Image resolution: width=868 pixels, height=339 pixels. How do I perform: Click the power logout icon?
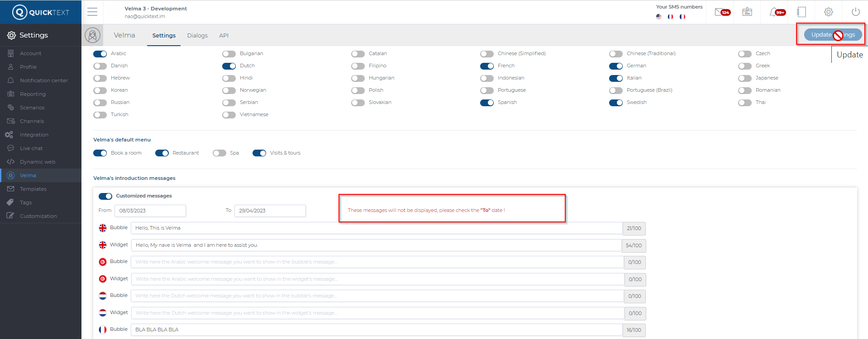coord(855,12)
